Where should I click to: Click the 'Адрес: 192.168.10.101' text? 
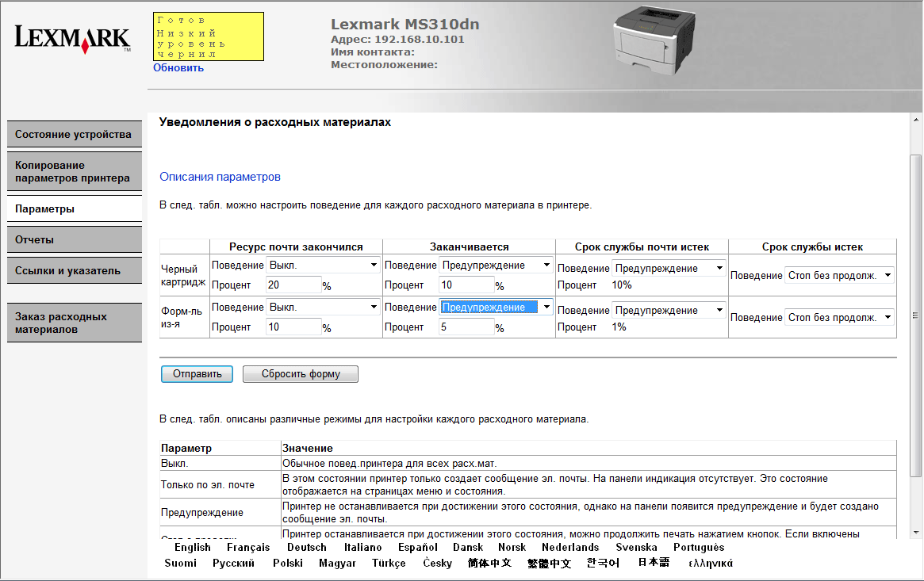tap(397, 40)
